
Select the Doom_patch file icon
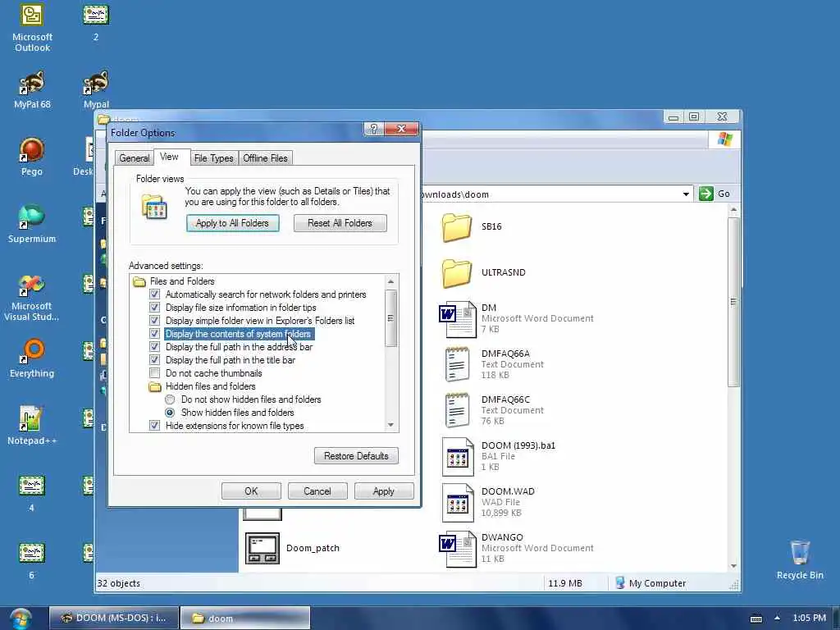coord(262,548)
